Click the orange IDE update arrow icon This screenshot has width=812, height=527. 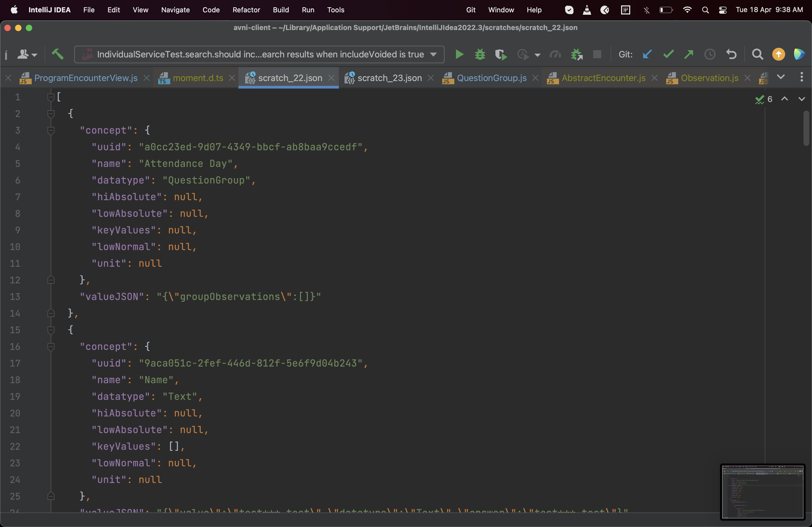778,54
